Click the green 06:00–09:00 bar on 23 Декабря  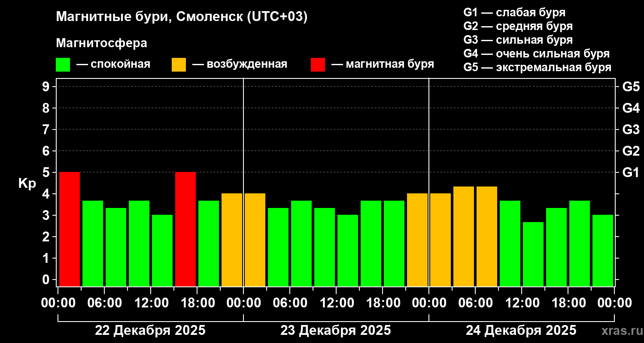301,243
